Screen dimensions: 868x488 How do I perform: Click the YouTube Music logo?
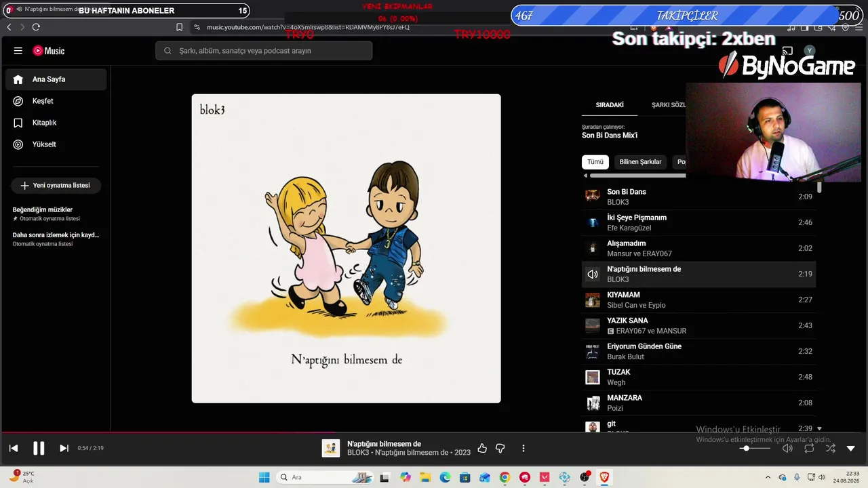49,51
